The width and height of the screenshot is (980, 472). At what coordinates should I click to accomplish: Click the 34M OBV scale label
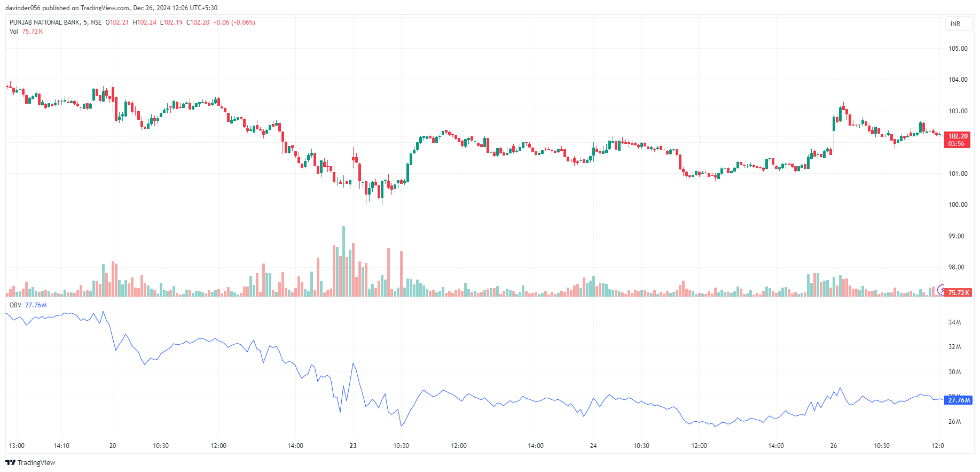coord(954,322)
